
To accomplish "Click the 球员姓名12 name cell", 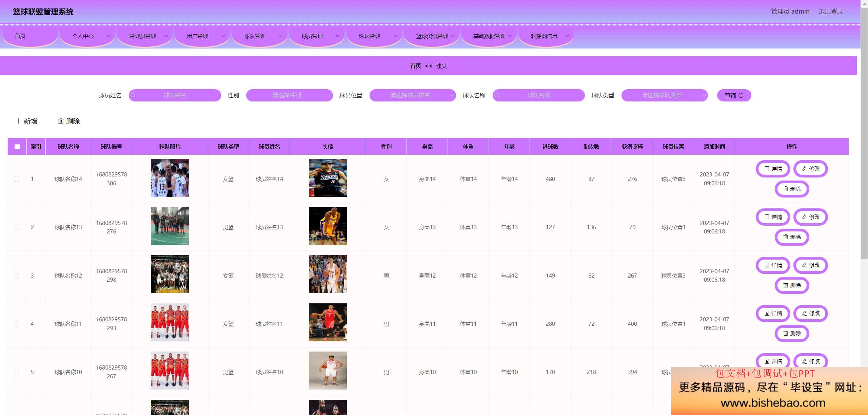I will (x=269, y=276).
